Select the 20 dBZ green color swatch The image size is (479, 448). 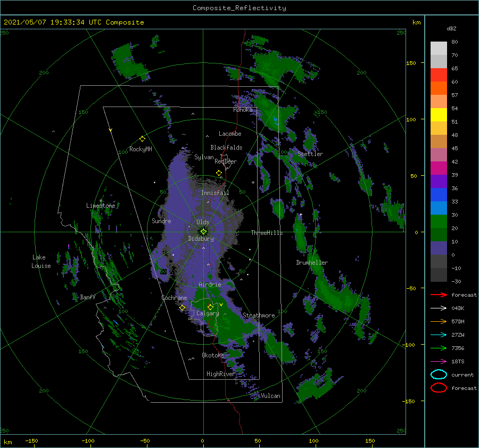coord(439,234)
